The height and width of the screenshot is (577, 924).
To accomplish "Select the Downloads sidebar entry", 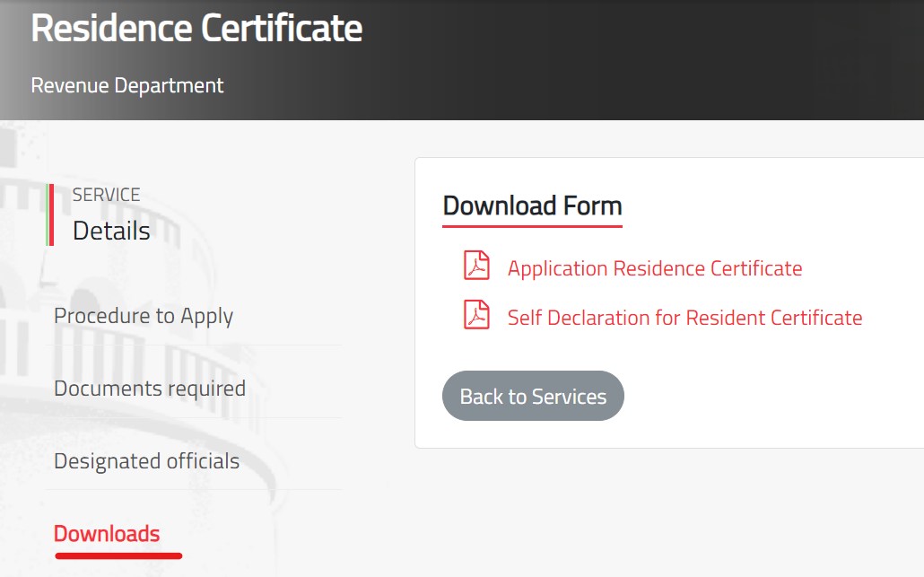I will pos(107,533).
